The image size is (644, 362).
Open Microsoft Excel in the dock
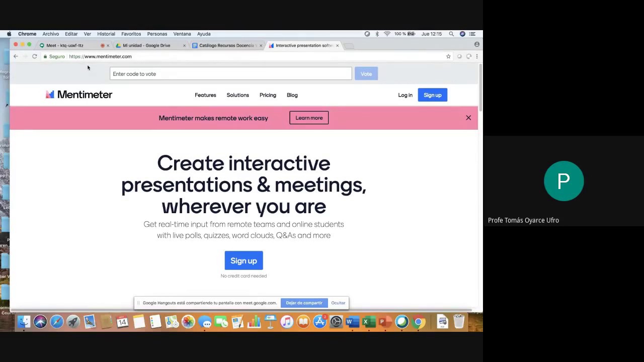368,321
